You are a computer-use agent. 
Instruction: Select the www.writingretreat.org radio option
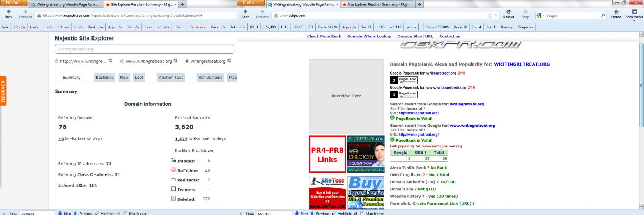tap(122, 61)
